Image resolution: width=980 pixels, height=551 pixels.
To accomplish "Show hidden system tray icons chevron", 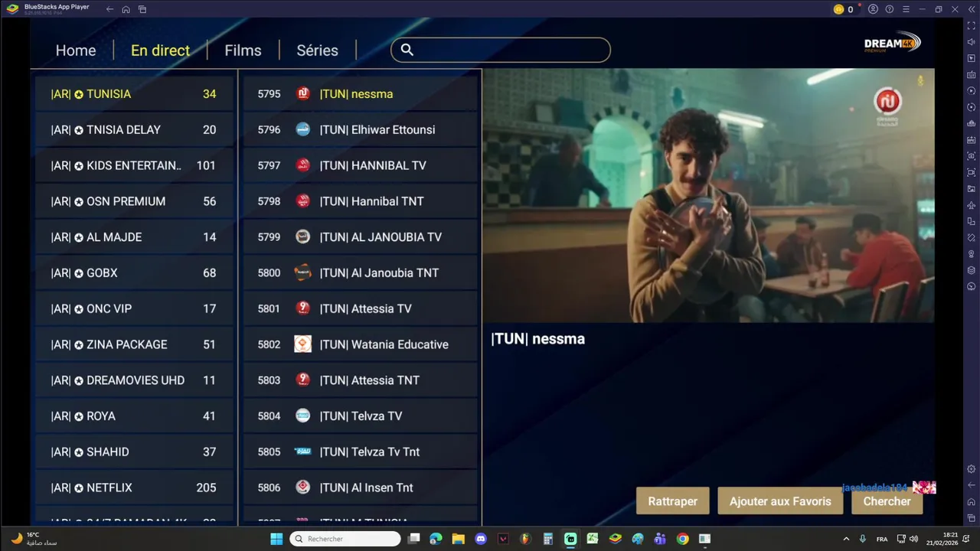I will [x=846, y=539].
